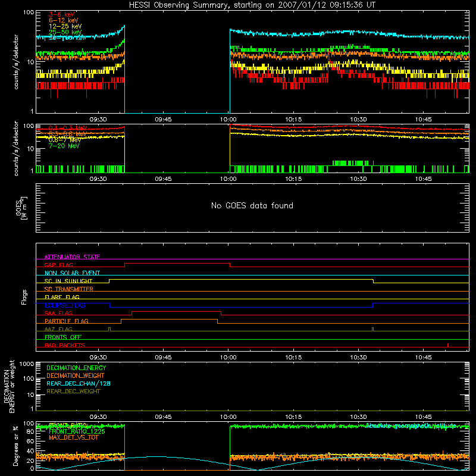Viewport: 476px width, 476px height.
Task: Click the NON_SOLAR_EVENT flag label
Action: coord(72,273)
